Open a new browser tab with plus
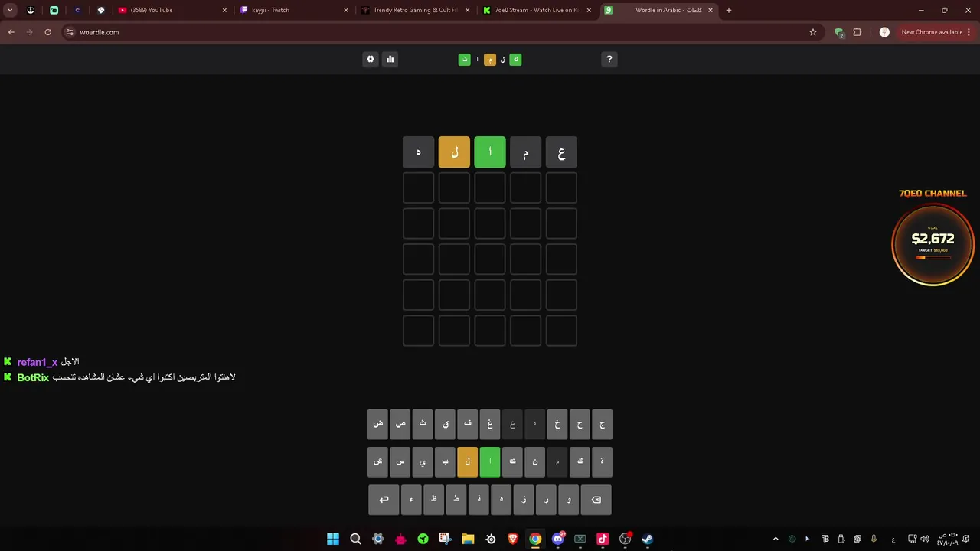 (x=729, y=10)
